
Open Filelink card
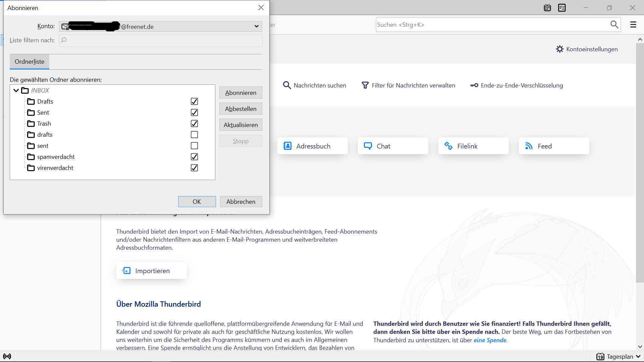(473, 146)
